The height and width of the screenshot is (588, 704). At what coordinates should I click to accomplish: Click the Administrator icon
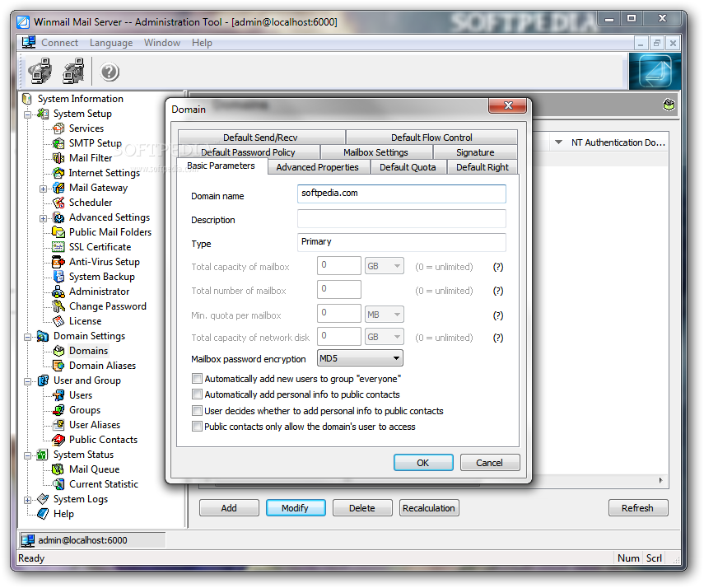(x=58, y=292)
